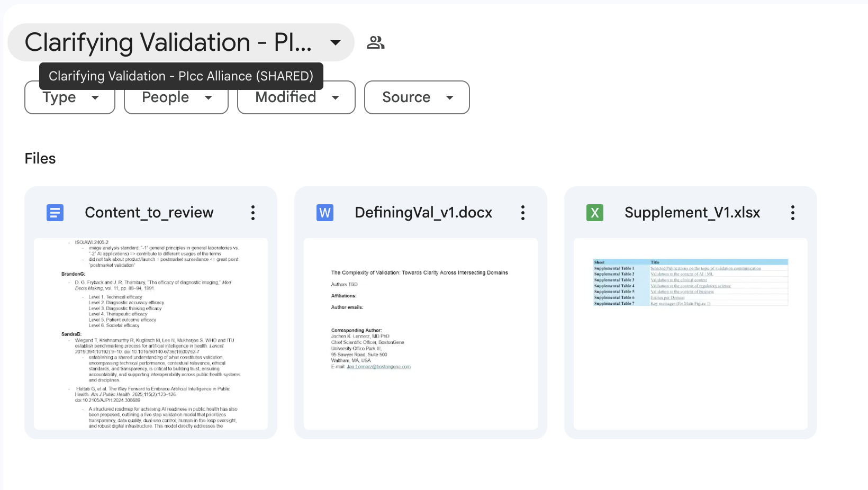
Task: Open the share people icon beside the title
Action: coord(376,42)
